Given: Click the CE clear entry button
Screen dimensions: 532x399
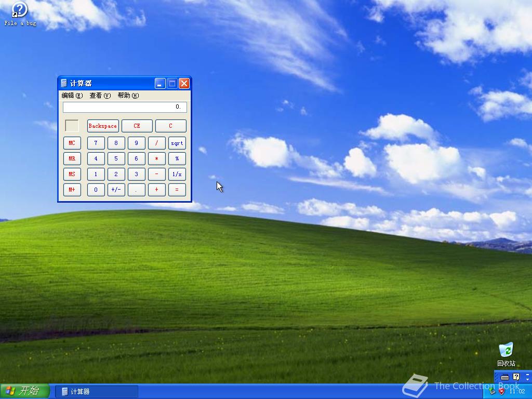Looking at the screenshot, I should [137, 126].
